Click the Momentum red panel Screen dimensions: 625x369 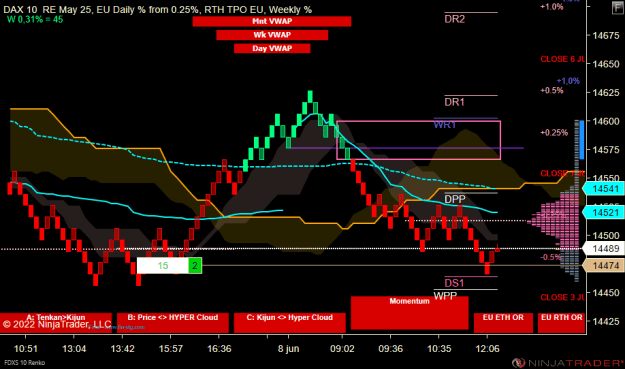(409, 313)
